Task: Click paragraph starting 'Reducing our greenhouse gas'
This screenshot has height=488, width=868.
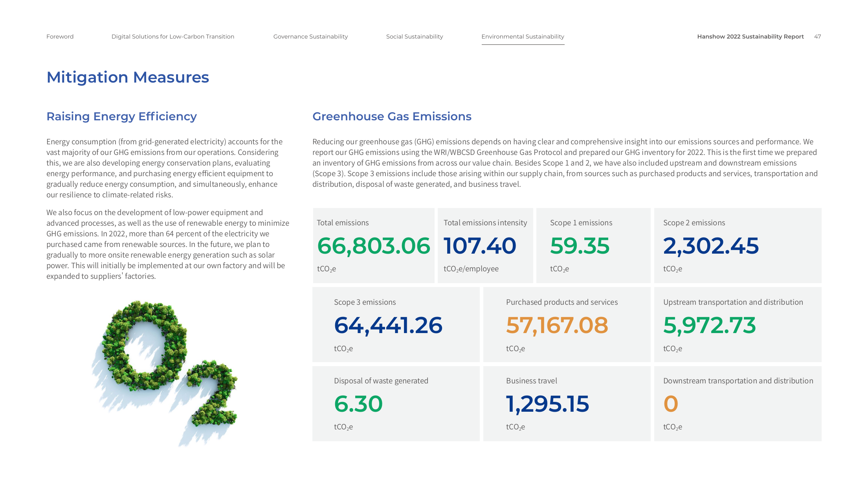Action: point(565,163)
